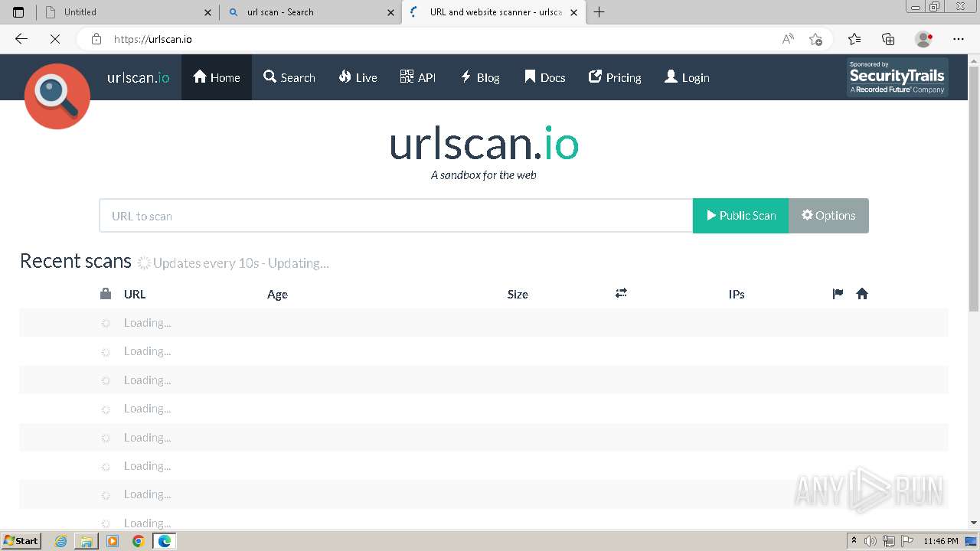Open the Read aloud tool
The width and height of the screenshot is (980, 551).
788,39
